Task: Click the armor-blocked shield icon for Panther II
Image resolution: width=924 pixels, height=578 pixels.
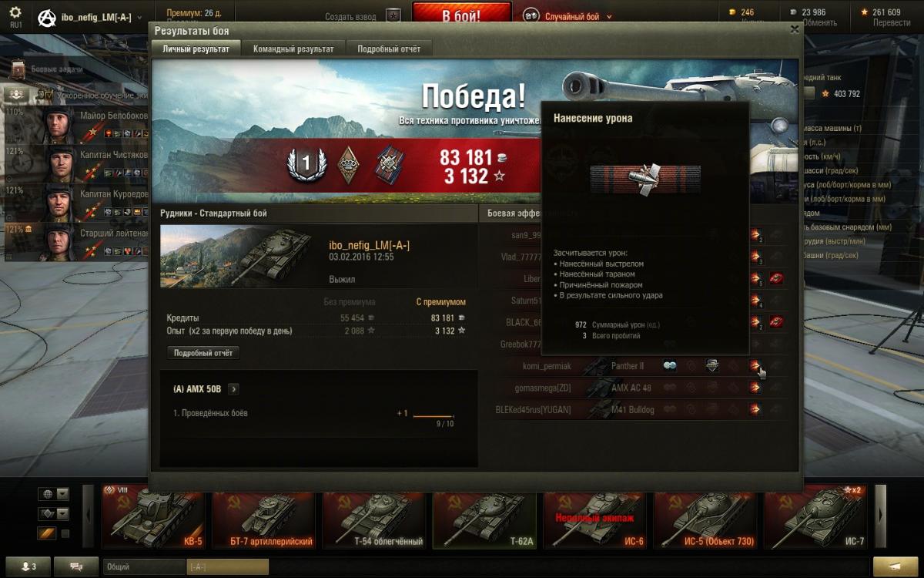Action: coord(712,366)
